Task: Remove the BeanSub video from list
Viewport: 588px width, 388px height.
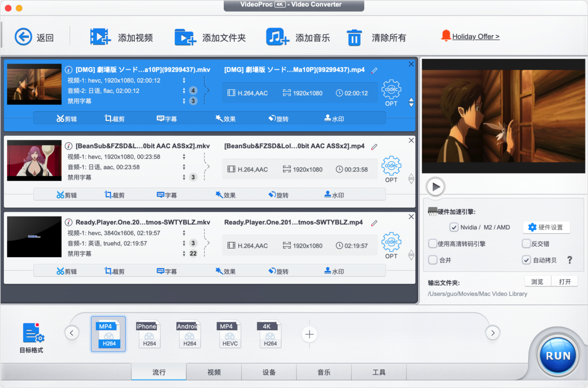Action: pyautogui.click(x=411, y=140)
